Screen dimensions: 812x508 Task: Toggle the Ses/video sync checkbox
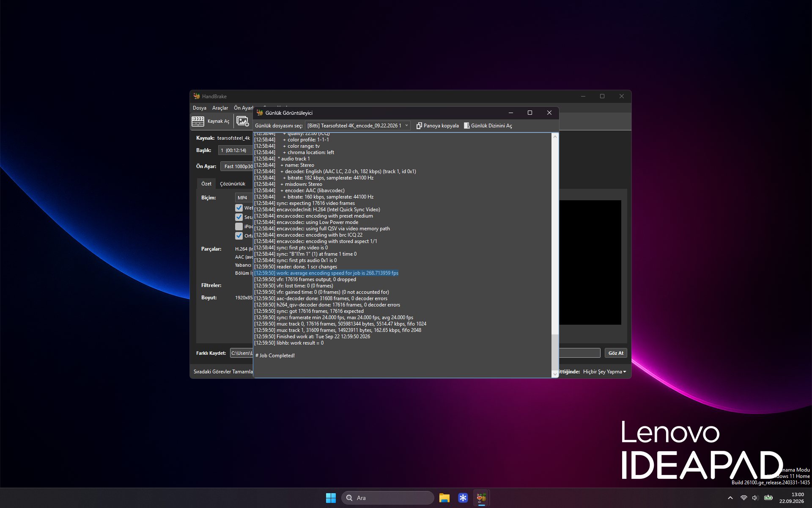pos(239,217)
